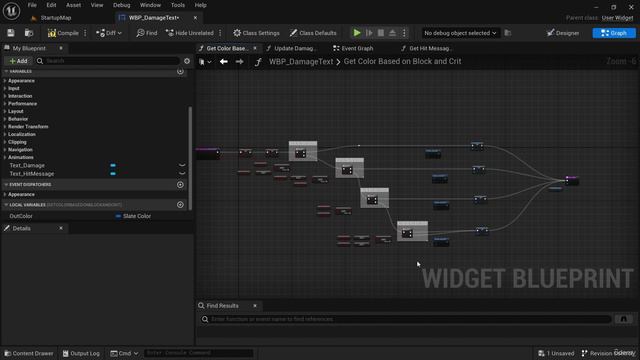Open the Tools menu
This screenshot has width=640, height=360.
tap(178, 5)
